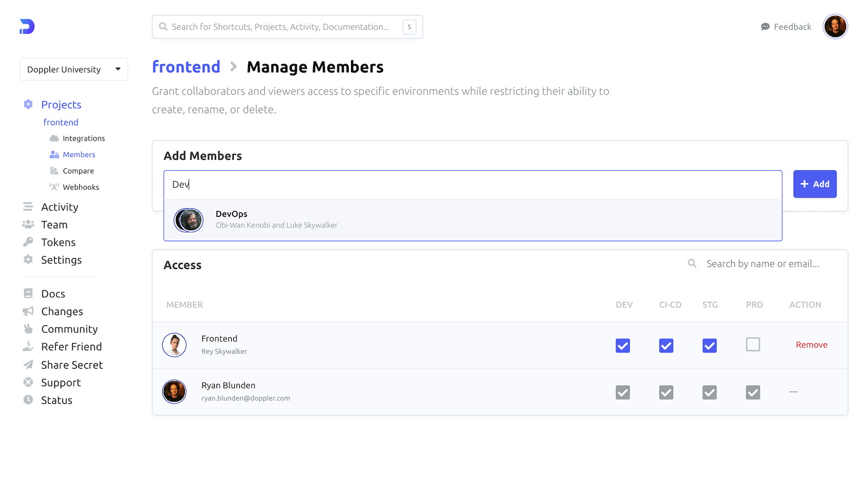Click Ryan Blunden's STG checkbox
The image size is (868, 488).
point(710,392)
